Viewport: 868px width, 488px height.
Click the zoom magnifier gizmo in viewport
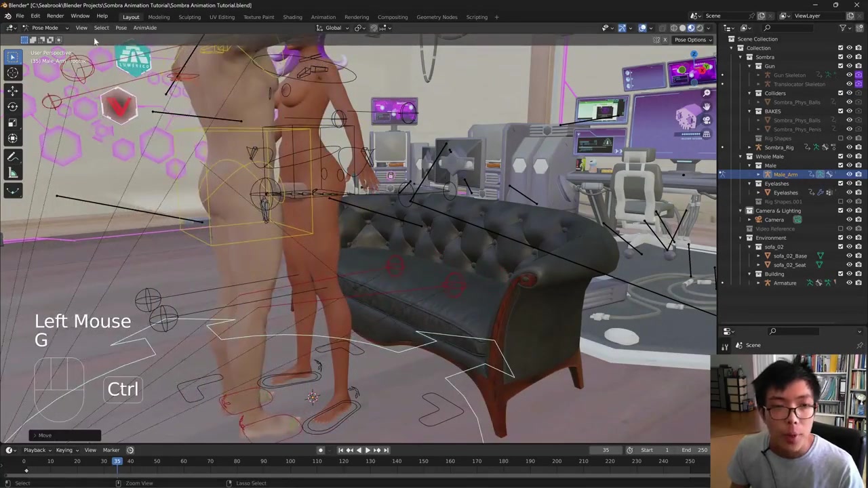[707, 93]
